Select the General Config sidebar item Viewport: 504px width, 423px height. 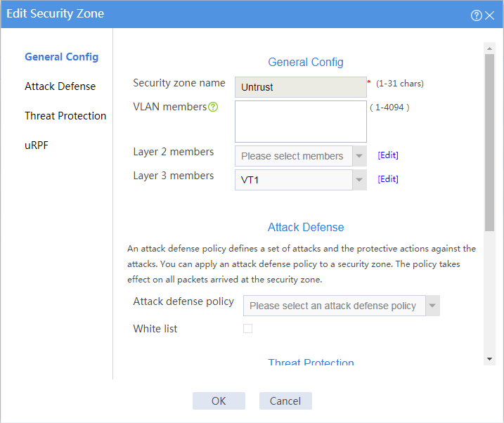pos(61,57)
